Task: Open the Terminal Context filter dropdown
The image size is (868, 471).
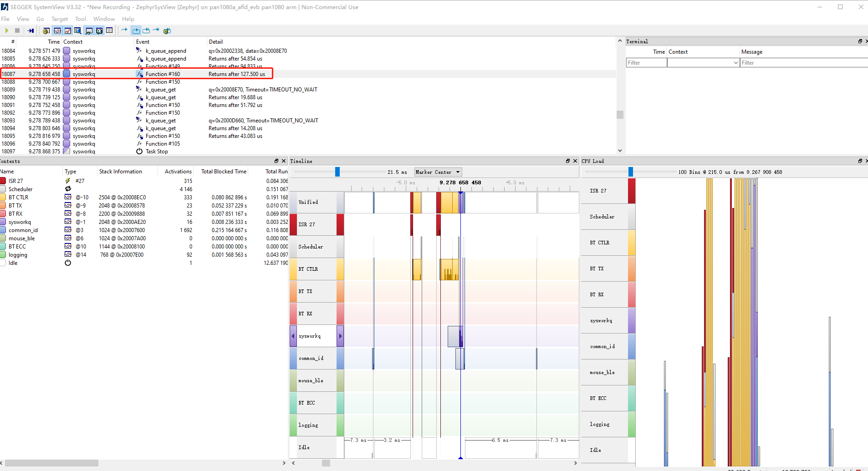Action: 703,63
